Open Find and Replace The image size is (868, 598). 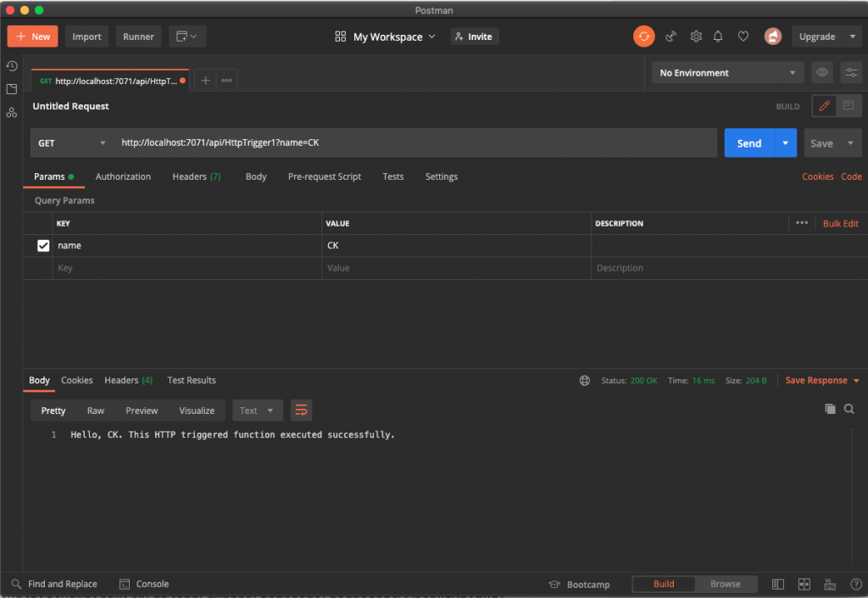point(54,584)
